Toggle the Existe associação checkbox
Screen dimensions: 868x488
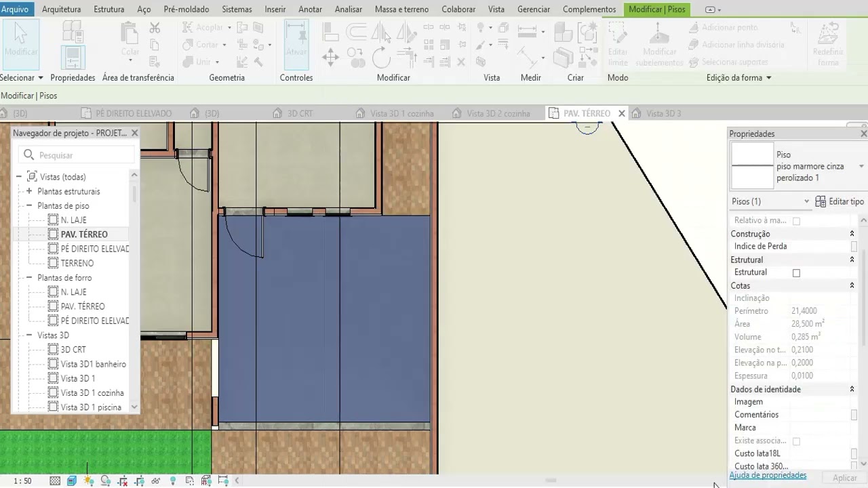796,441
